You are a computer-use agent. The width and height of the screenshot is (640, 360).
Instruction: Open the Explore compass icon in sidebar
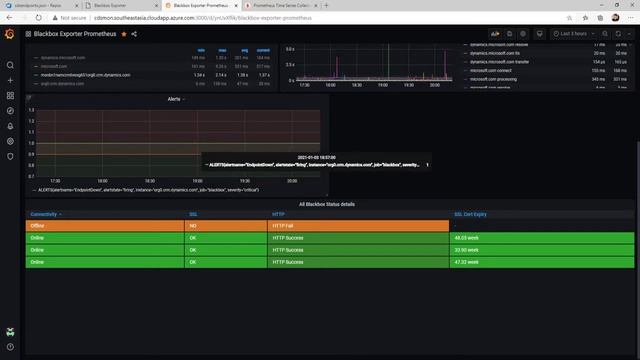10,111
